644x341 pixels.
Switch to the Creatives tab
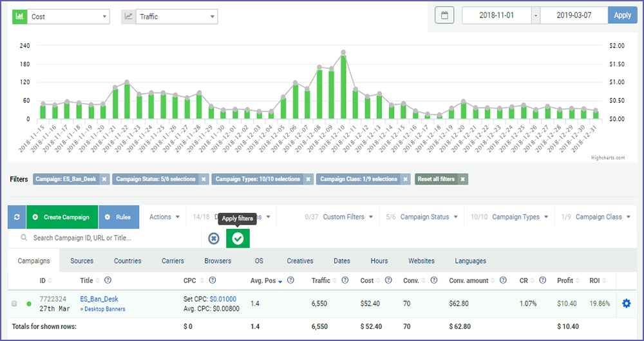coord(299,261)
